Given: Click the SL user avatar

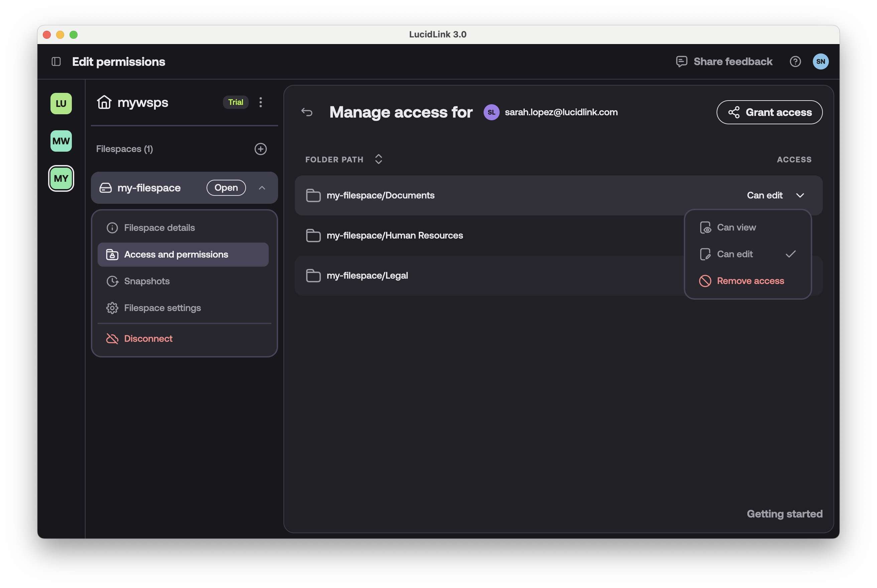Looking at the screenshot, I should point(491,112).
